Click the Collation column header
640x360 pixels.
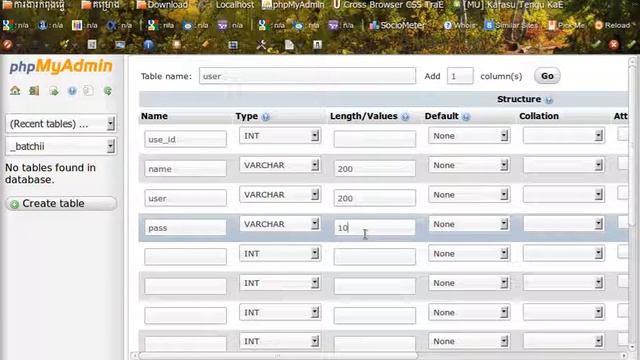[539, 116]
